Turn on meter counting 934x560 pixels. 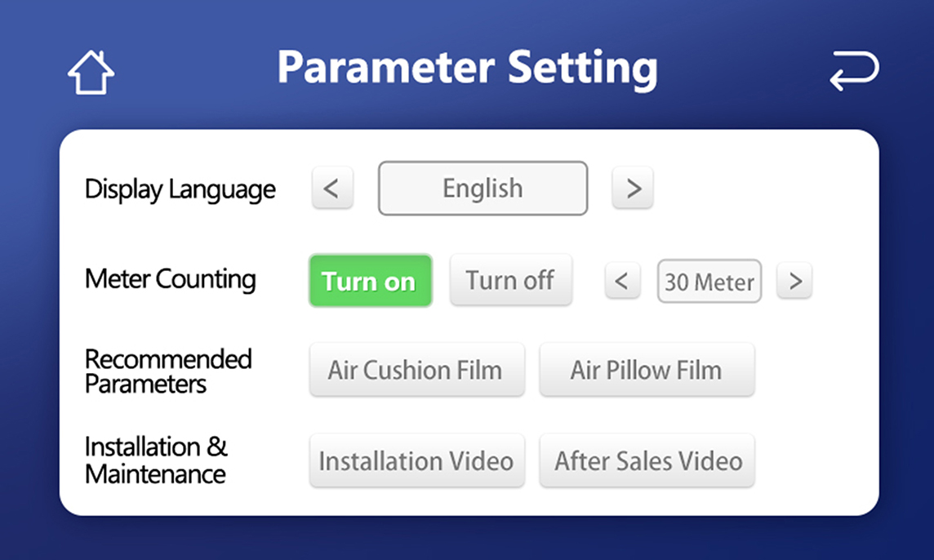point(370,281)
